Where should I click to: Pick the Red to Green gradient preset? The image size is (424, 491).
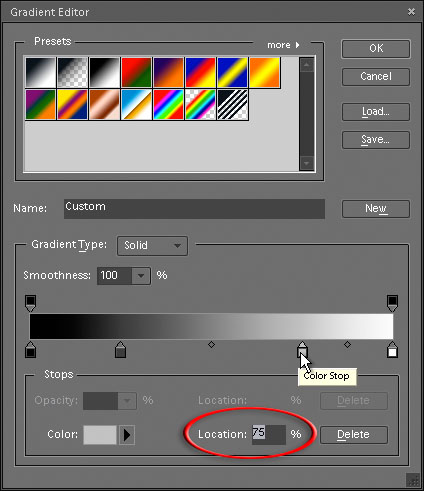tap(137, 72)
